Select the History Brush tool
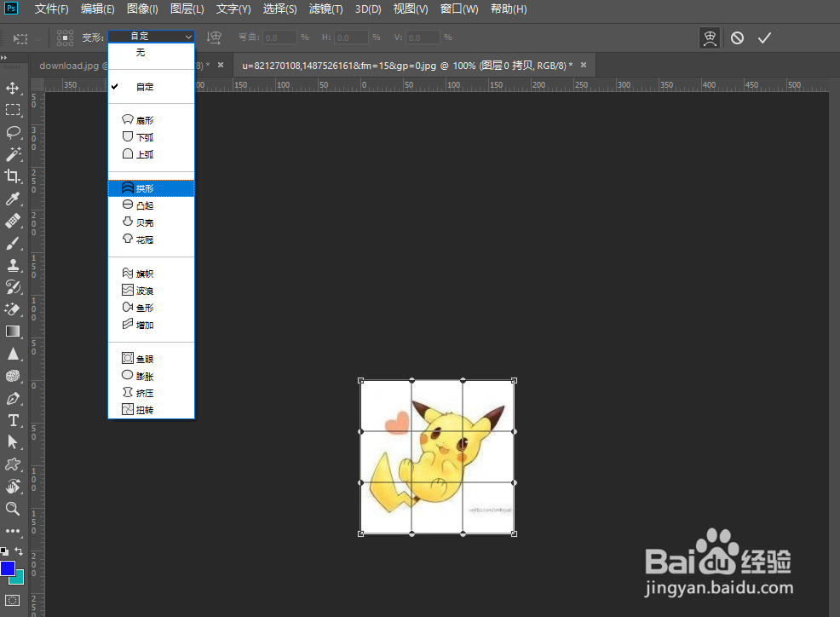The height and width of the screenshot is (617, 840). click(x=13, y=287)
